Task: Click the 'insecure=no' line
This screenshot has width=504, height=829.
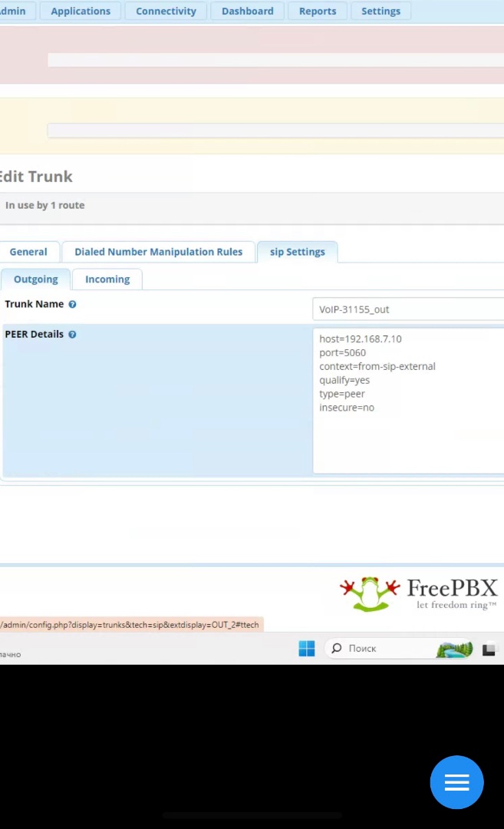Action: [x=347, y=408]
